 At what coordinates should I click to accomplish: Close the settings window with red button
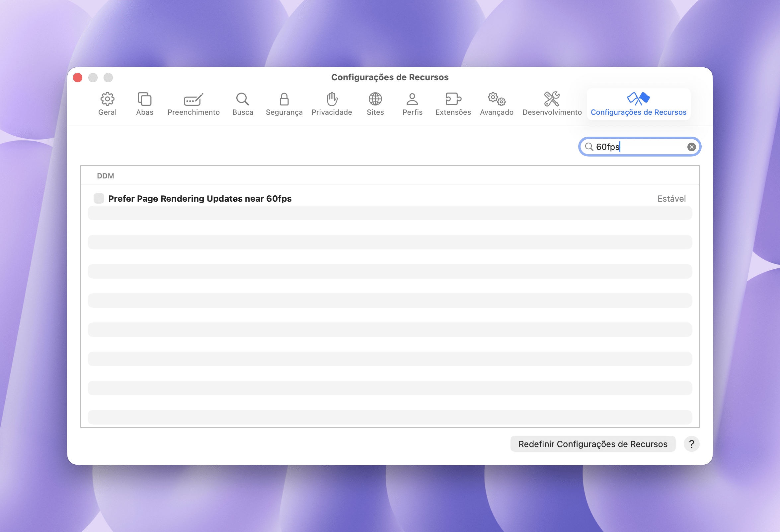pyautogui.click(x=78, y=78)
